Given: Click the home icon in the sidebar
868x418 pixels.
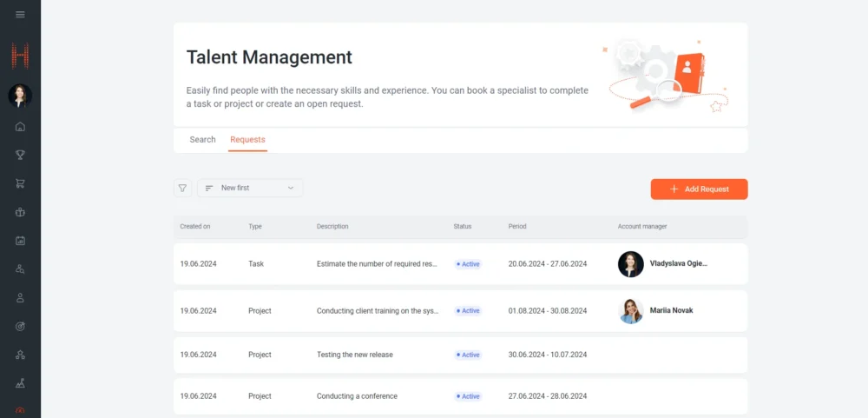Looking at the screenshot, I should (x=20, y=127).
